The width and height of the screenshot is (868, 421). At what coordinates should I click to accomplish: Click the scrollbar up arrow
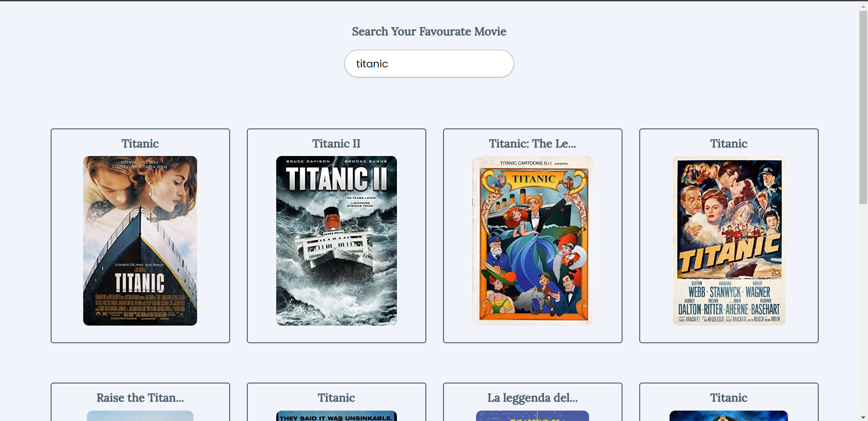[x=863, y=6]
